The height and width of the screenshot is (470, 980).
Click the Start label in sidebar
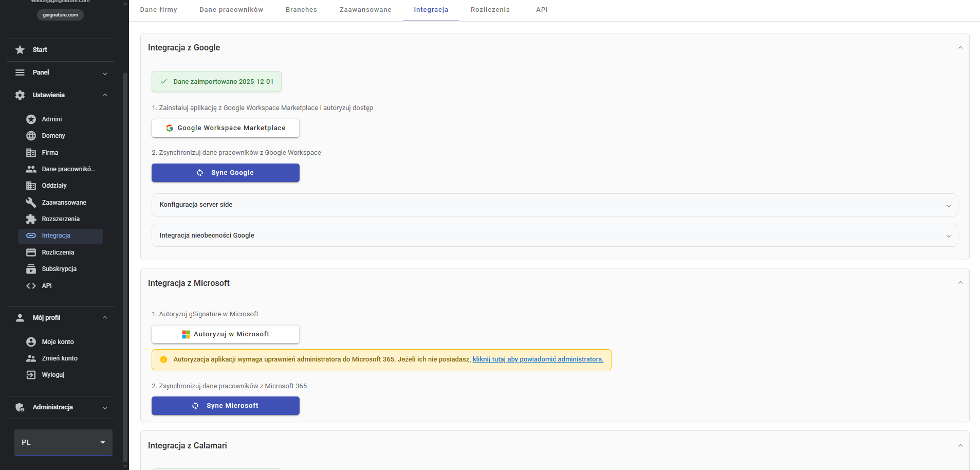coord(40,50)
